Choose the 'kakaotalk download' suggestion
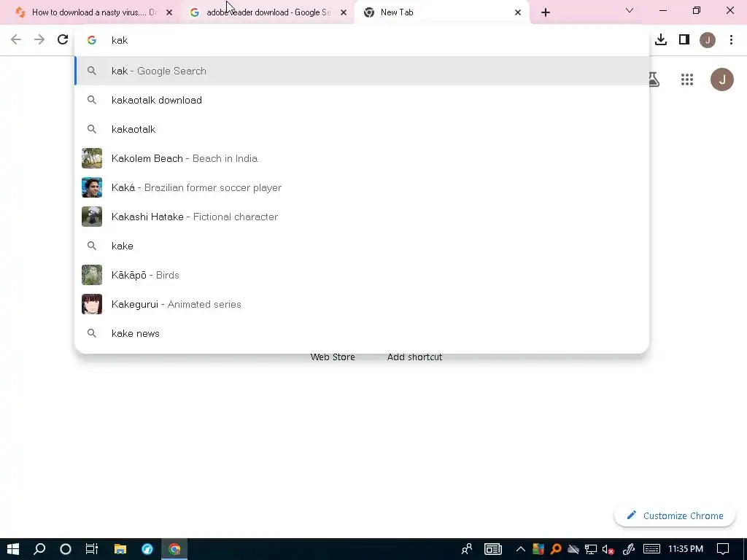 (x=362, y=100)
